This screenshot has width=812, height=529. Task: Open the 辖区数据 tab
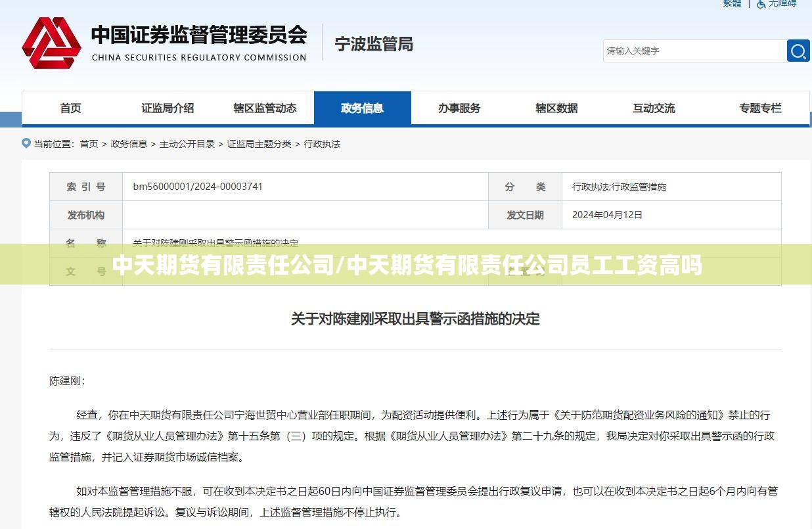coord(556,108)
